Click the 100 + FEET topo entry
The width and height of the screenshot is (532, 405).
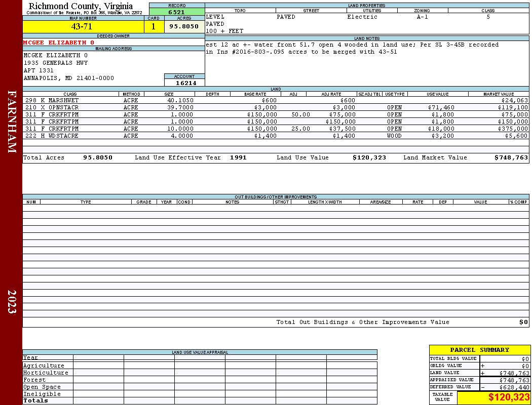pyautogui.click(x=224, y=31)
